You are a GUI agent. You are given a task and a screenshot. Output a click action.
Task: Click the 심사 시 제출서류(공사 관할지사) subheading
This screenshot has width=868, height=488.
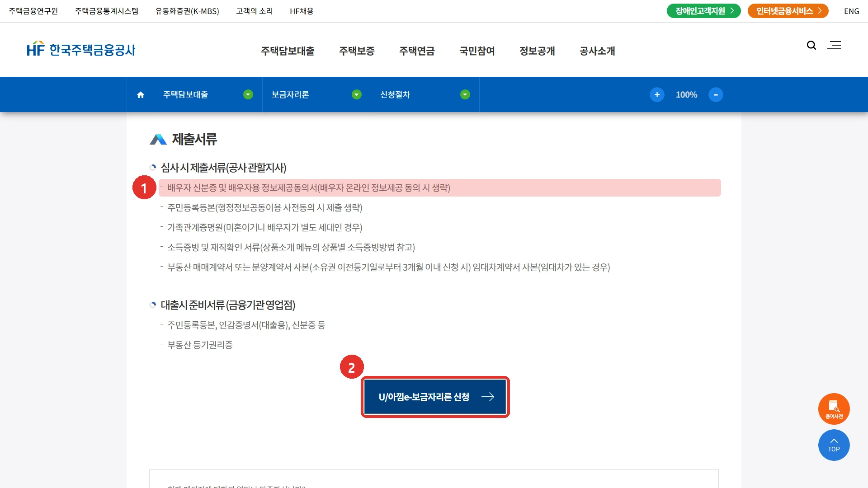pyautogui.click(x=223, y=168)
